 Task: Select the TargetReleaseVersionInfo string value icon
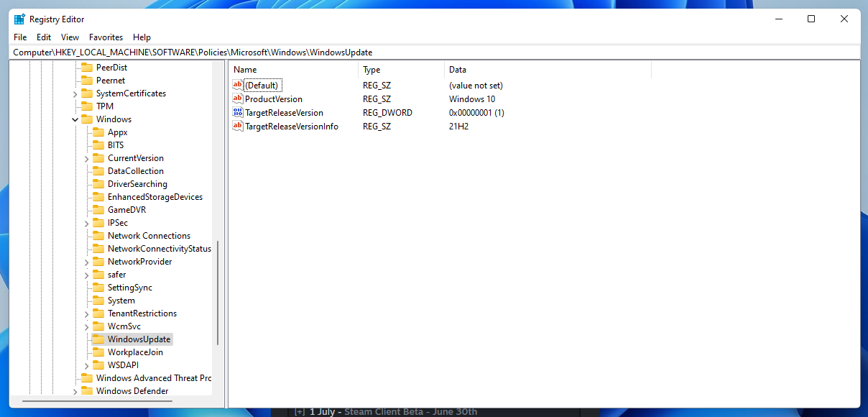(x=238, y=127)
